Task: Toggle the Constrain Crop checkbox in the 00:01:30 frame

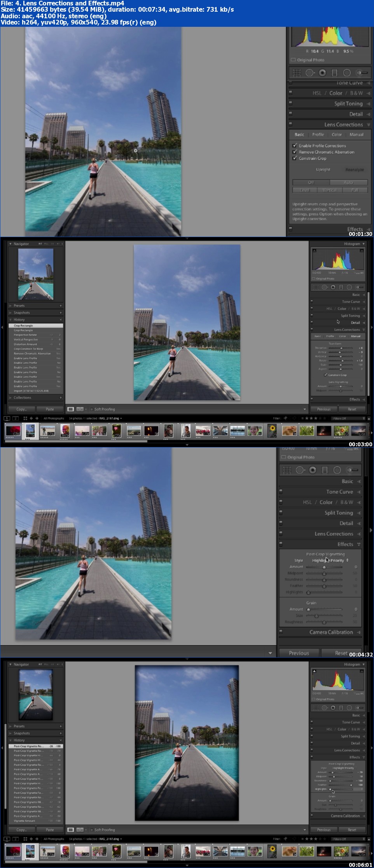Action: [295, 158]
